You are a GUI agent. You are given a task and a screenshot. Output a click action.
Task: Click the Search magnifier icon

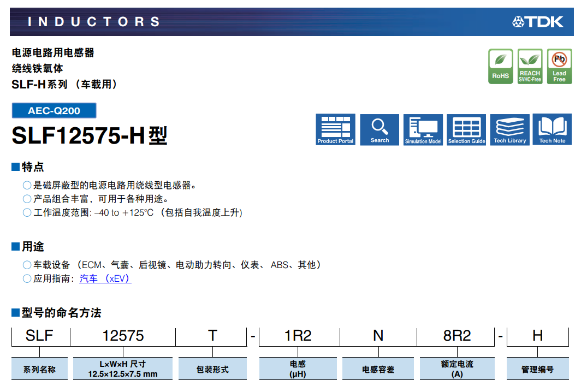tap(380, 129)
